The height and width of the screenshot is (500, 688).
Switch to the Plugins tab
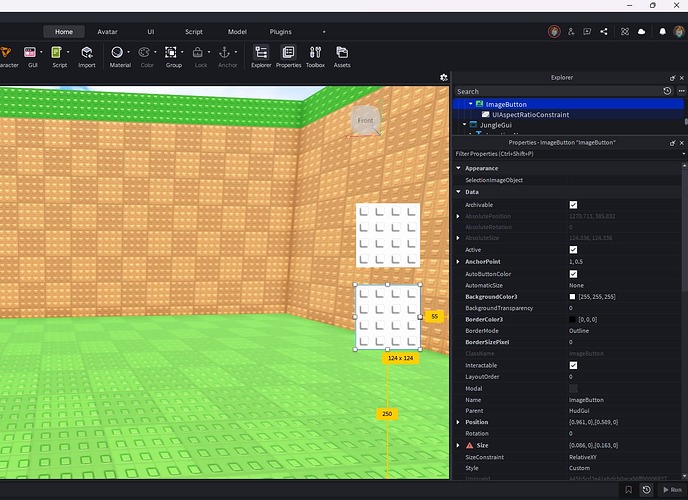(x=280, y=32)
